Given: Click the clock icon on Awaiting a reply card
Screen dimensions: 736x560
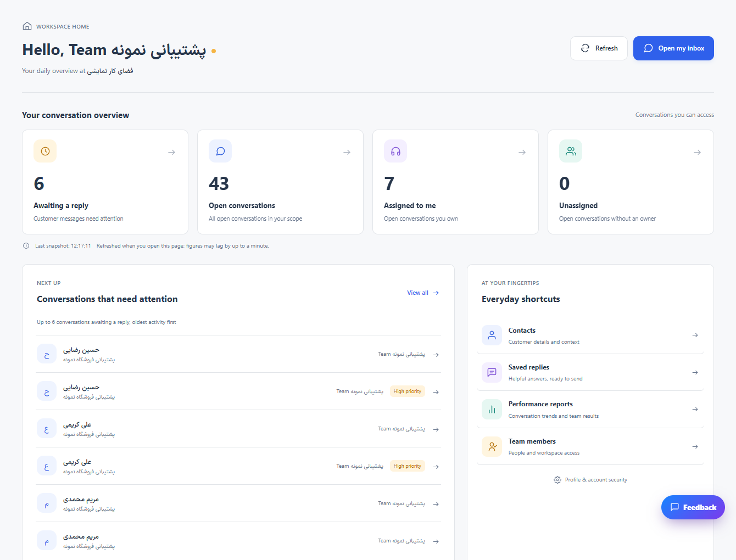Looking at the screenshot, I should 45,151.
